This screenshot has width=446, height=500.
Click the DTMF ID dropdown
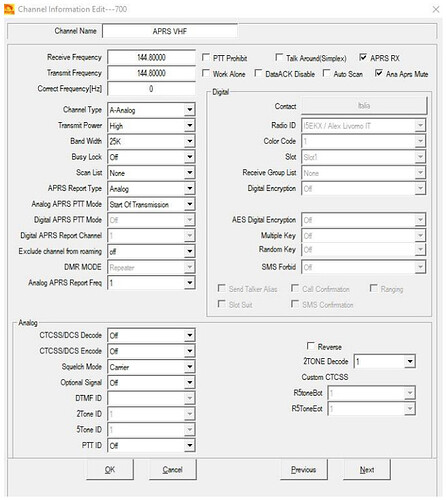click(151, 398)
